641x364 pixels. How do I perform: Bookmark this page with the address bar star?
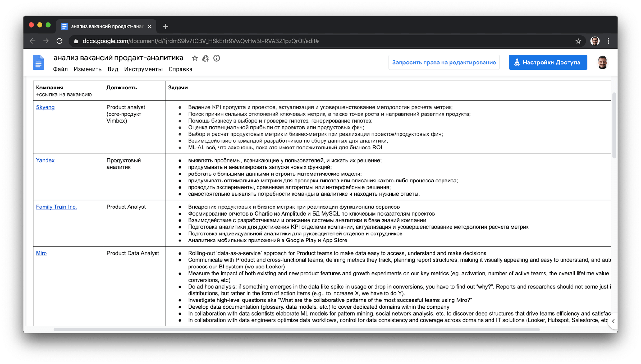tap(578, 41)
